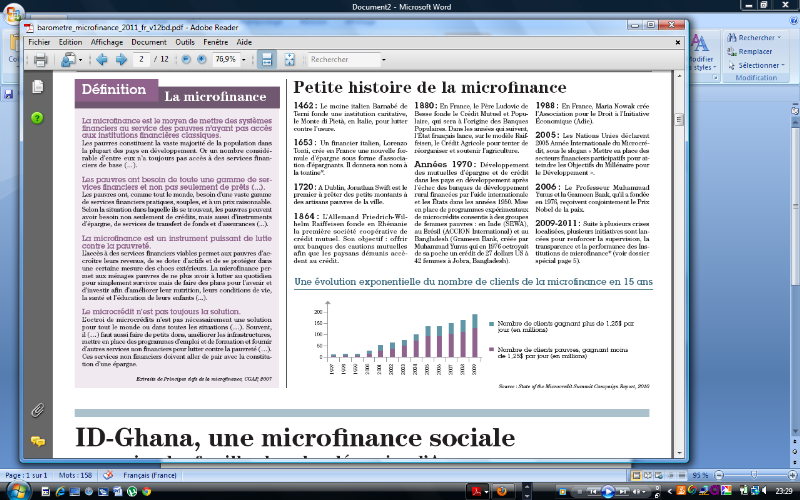Click Mots : 158 word count
The image size is (800, 500).
(x=76, y=475)
